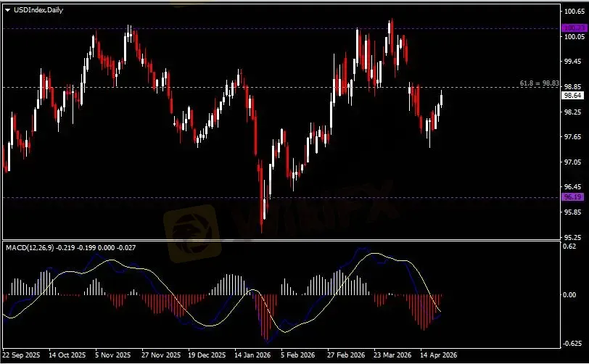Click the 14 Apr 2026 date label
589x364 pixels.
coord(438,355)
